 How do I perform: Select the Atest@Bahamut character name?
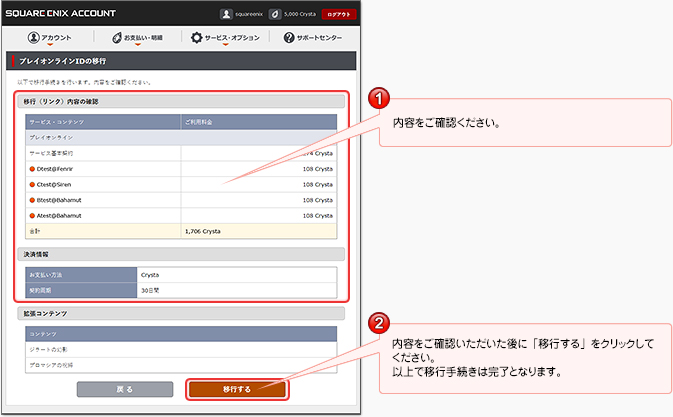(59, 215)
